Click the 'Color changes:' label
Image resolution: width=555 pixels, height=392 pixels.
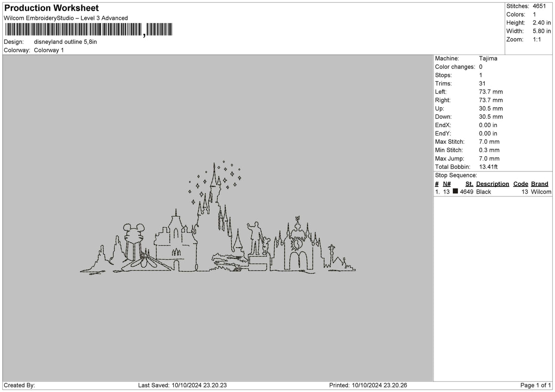(x=455, y=67)
